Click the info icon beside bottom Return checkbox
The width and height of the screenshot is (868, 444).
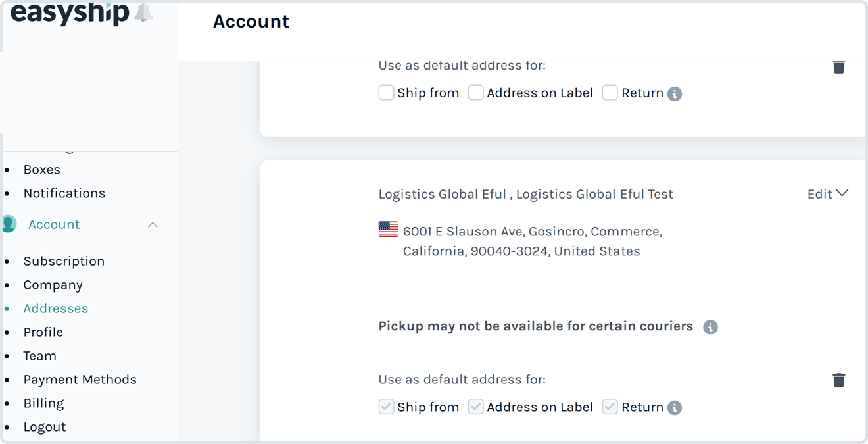pyautogui.click(x=674, y=408)
